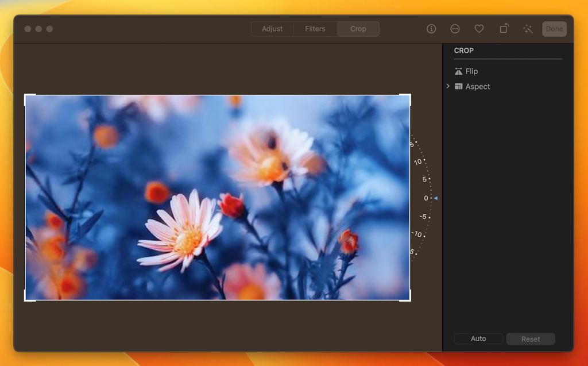The height and width of the screenshot is (366, 588).
Task: Select the Crop tab
Action: 358,29
